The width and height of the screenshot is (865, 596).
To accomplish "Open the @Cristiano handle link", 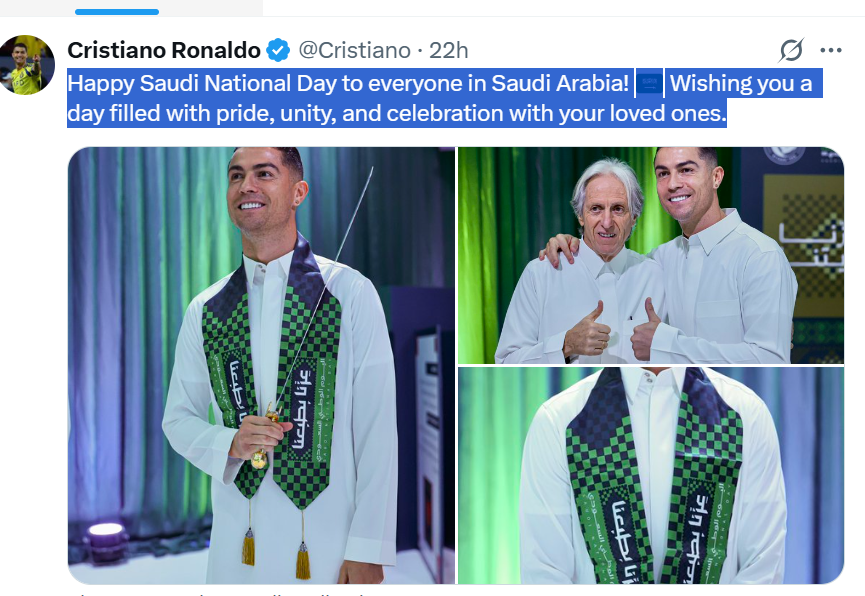I will pos(355,50).
